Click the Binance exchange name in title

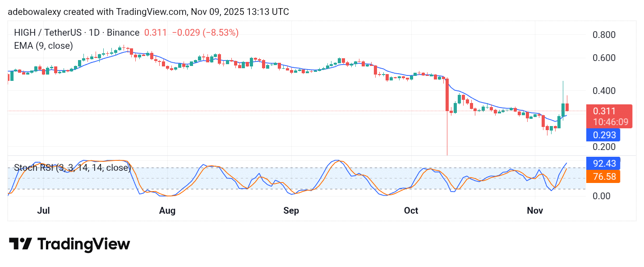pyautogui.click(x=124, y=33)
